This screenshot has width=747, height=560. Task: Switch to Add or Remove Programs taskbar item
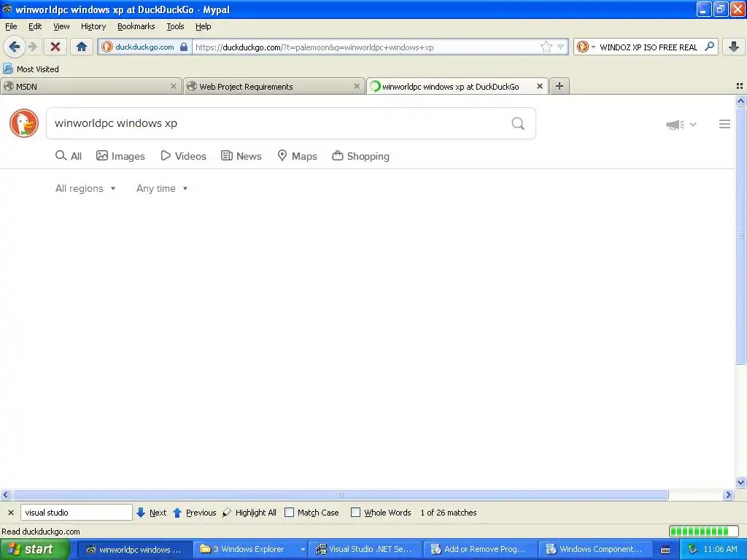[481, 550]
